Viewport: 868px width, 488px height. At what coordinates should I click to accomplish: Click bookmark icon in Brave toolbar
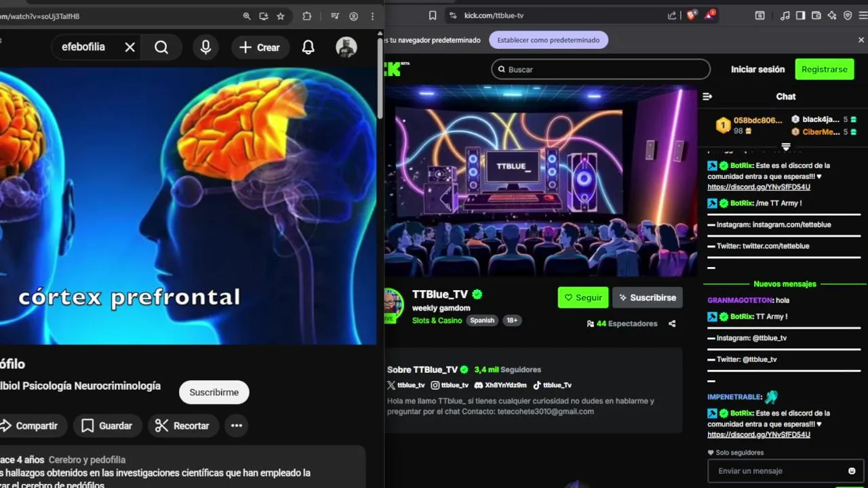tap(433, 16)
